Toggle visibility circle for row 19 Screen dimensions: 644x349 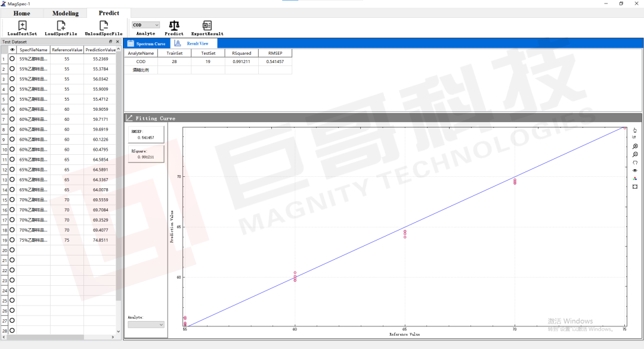coord(13,240)
